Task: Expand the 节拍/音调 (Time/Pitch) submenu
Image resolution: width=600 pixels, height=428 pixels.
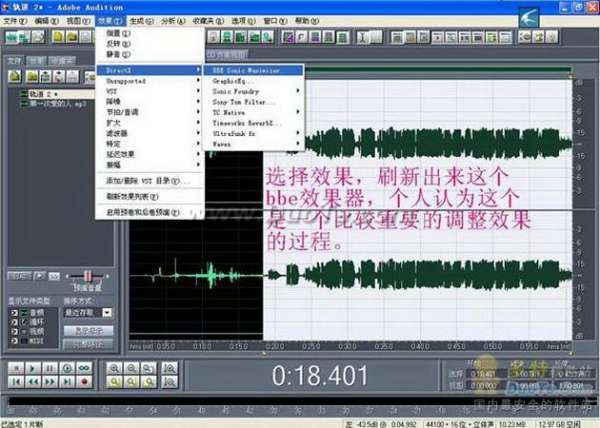Action: pos(149,112)
